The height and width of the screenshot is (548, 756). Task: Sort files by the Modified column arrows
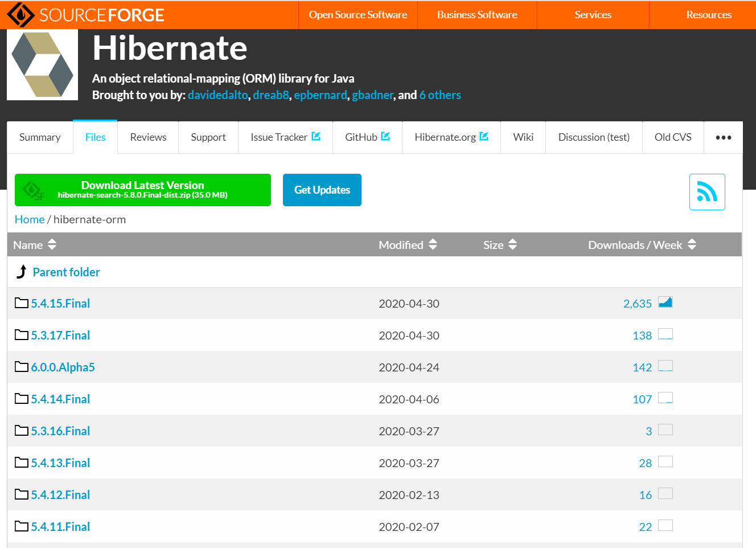433,244
